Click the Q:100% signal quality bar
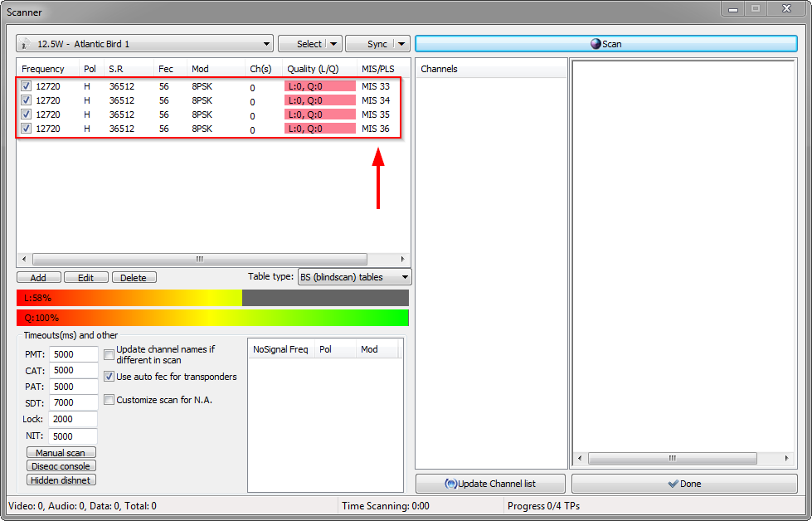This screenshot has height=521, width=812. (x=212, y=318)
